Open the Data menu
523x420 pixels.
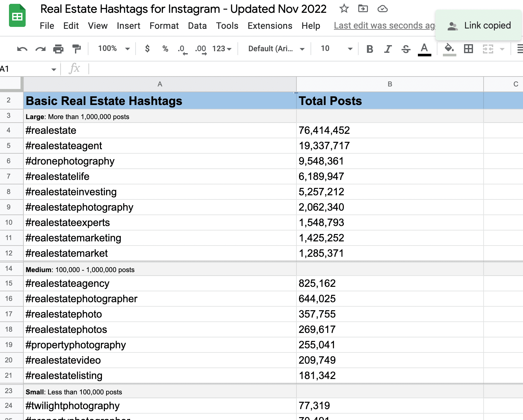pyautogui.click(x=197, y=26)
